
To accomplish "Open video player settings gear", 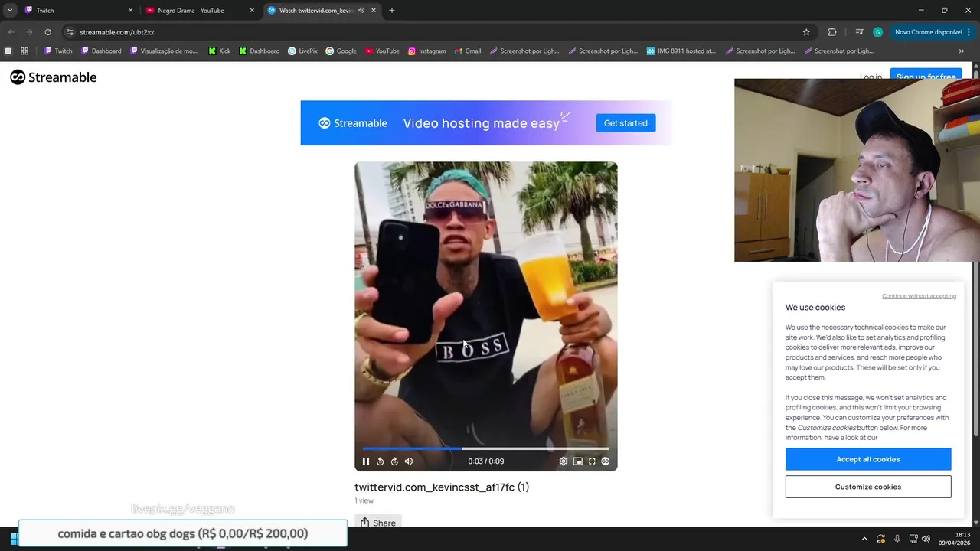I will click(x=563, y=461).
